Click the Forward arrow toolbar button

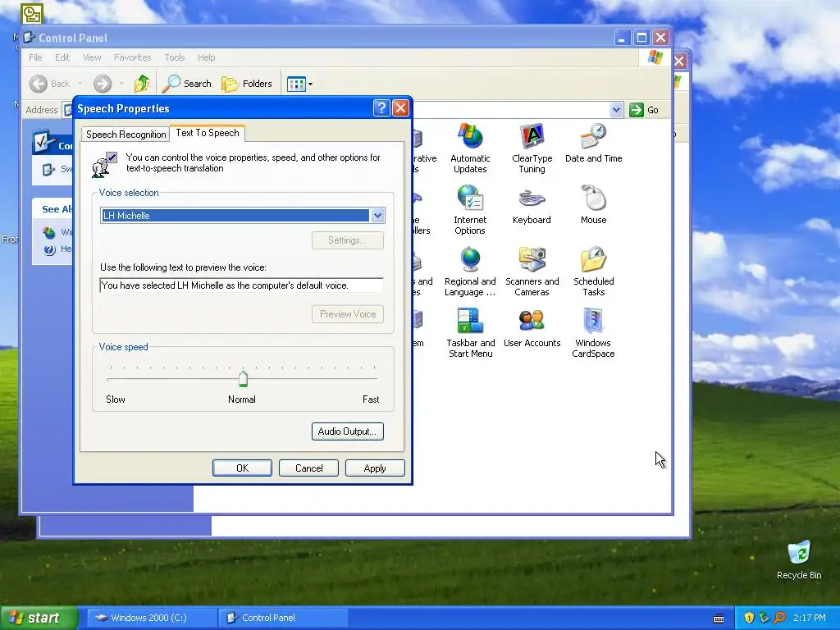click(103, 84)
